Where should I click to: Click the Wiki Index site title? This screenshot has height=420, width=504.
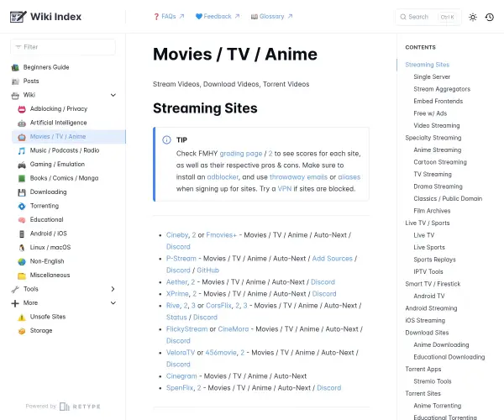pyautogui.click(x=56, y=17)
